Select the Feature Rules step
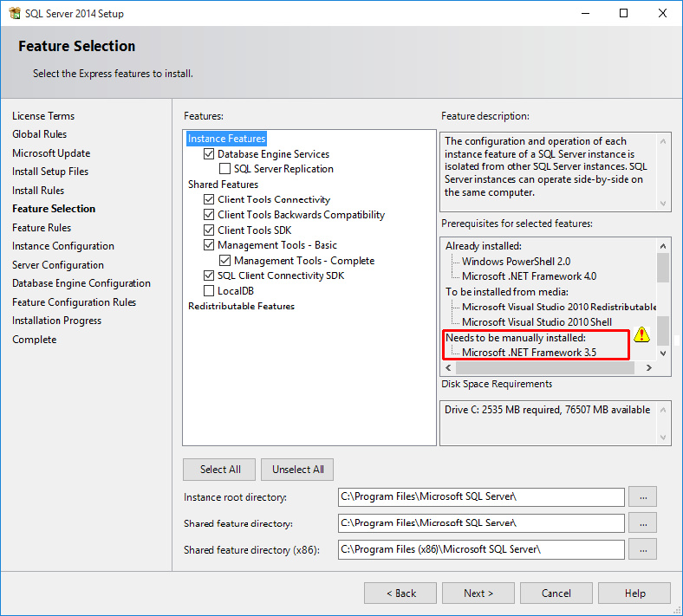The image size is (683, 616). tap(42, 227)
